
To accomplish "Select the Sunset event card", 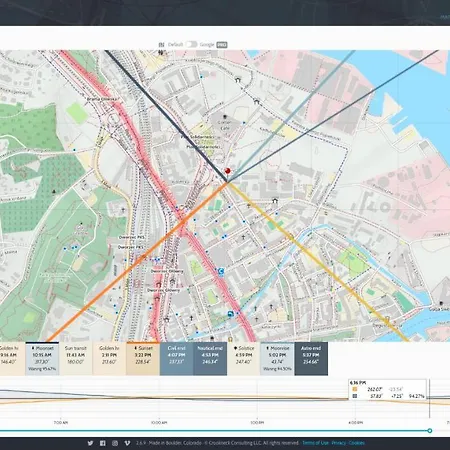I will coord(143,358).
